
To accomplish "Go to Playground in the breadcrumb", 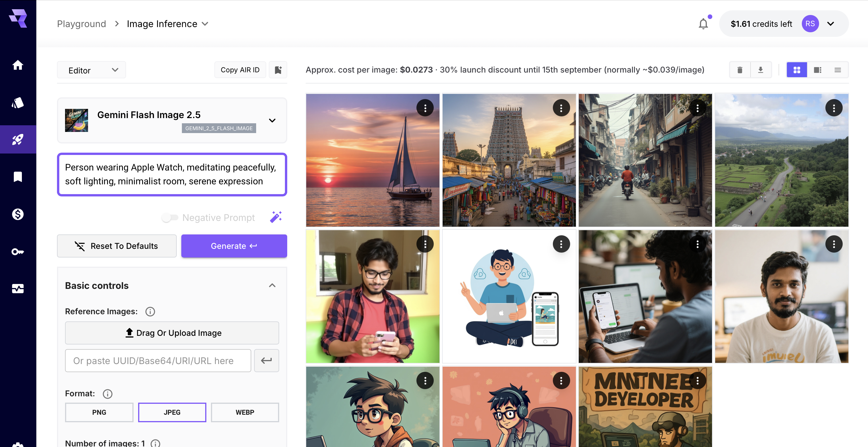I will [x=81, y=24].
